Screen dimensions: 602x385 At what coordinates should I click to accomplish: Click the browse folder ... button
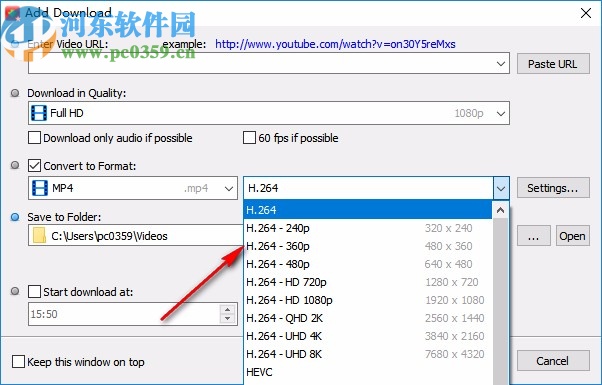point(534,236)
